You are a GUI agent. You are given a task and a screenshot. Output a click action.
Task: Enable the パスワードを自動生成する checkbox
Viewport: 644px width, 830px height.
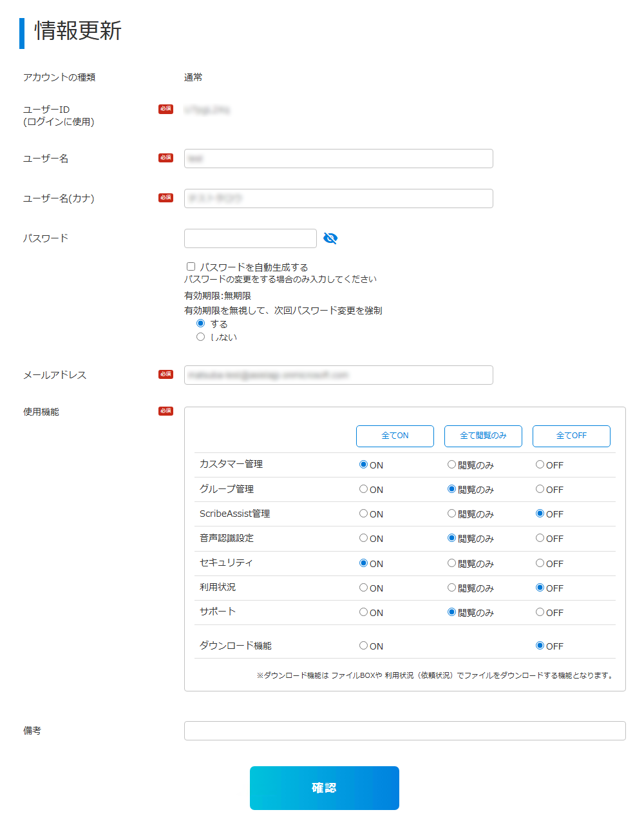[x=191, y=266]
